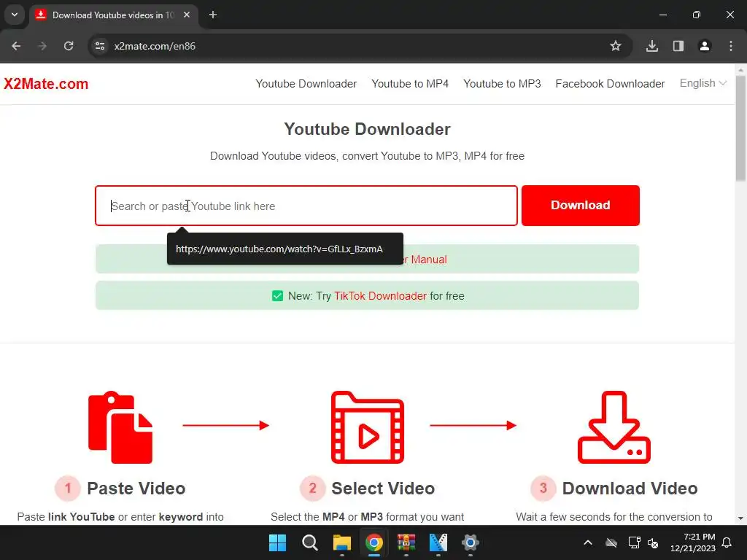
Task: Open a new browser tab
Action: (213, 15)
